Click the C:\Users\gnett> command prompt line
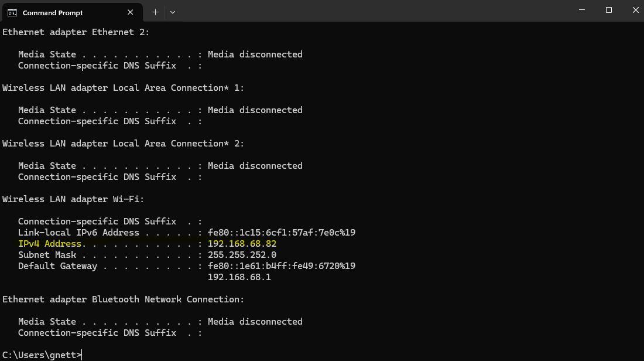The image size is (644, 361). click(x=42, y=355)
